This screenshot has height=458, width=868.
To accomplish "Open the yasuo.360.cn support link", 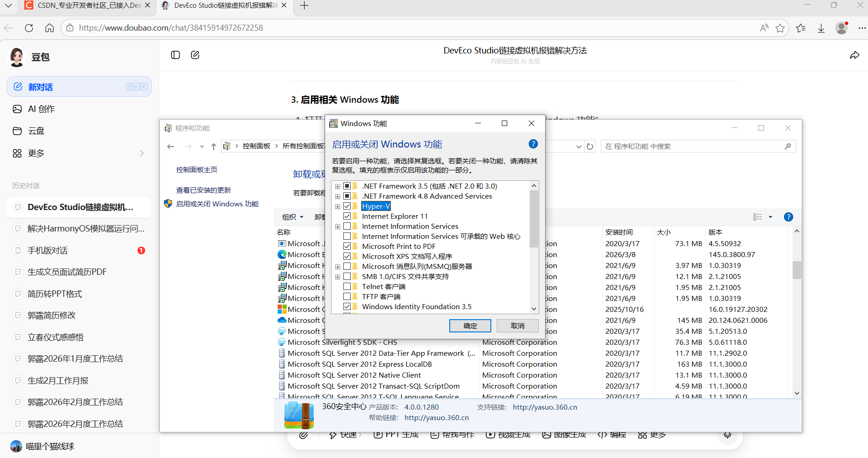I will tap(545, 407).
